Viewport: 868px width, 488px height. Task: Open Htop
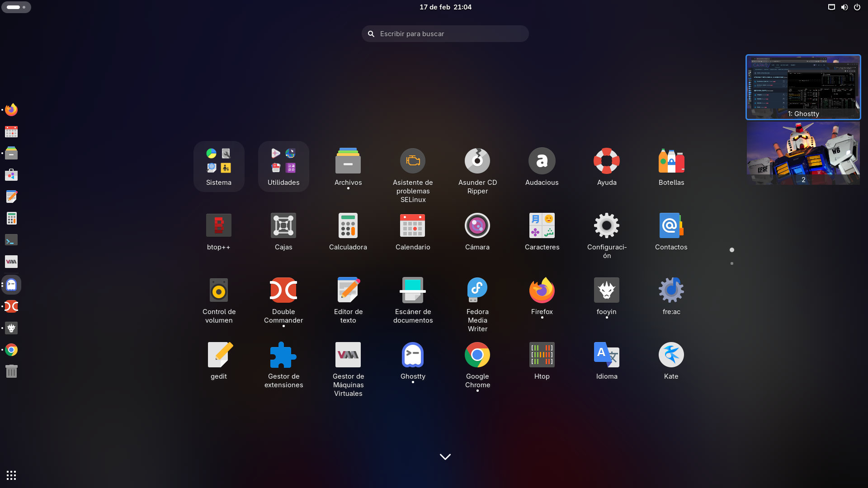pyautogui.click(x=542, y=354)
